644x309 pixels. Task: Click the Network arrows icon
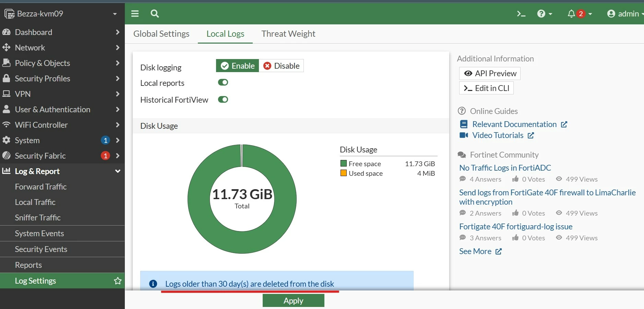click(6, 48)
